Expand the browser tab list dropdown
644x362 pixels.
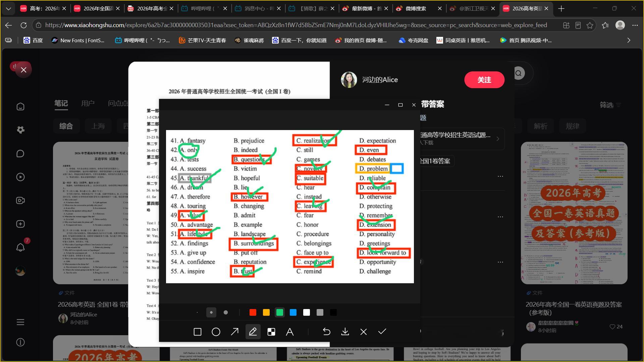(8, 8)
